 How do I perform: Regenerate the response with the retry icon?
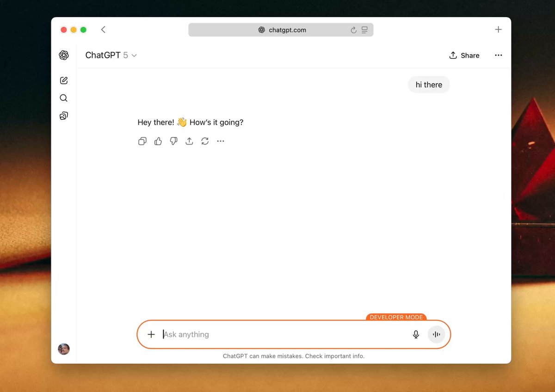pyautogui.click(x=205, y=141)
